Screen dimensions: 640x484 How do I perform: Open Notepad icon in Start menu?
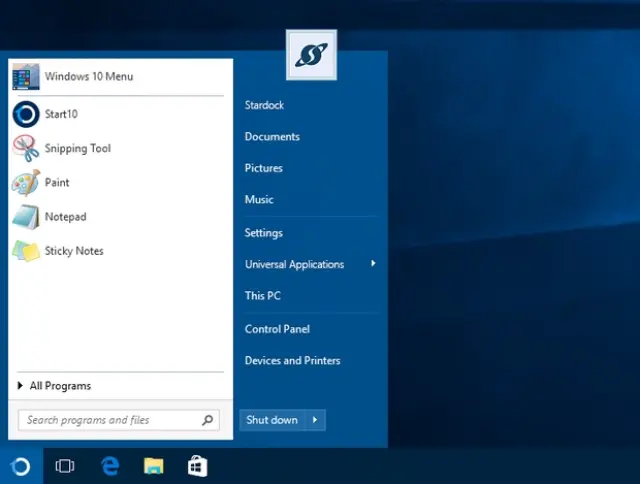tap(26, 217)
